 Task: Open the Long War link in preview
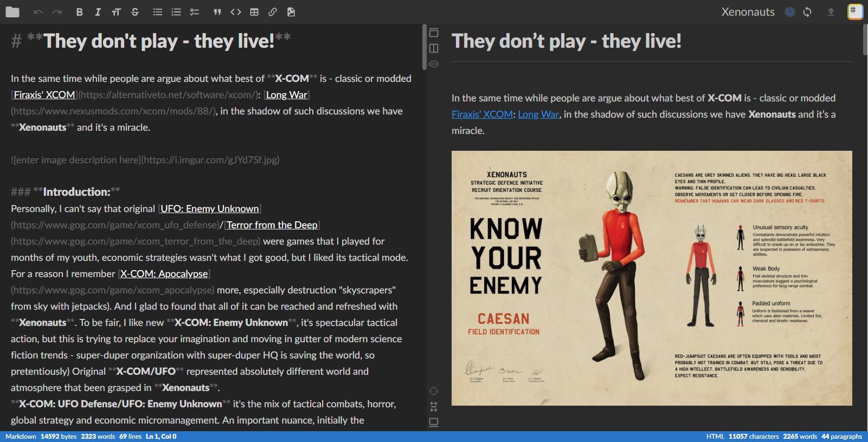click(x=538, y=114)
